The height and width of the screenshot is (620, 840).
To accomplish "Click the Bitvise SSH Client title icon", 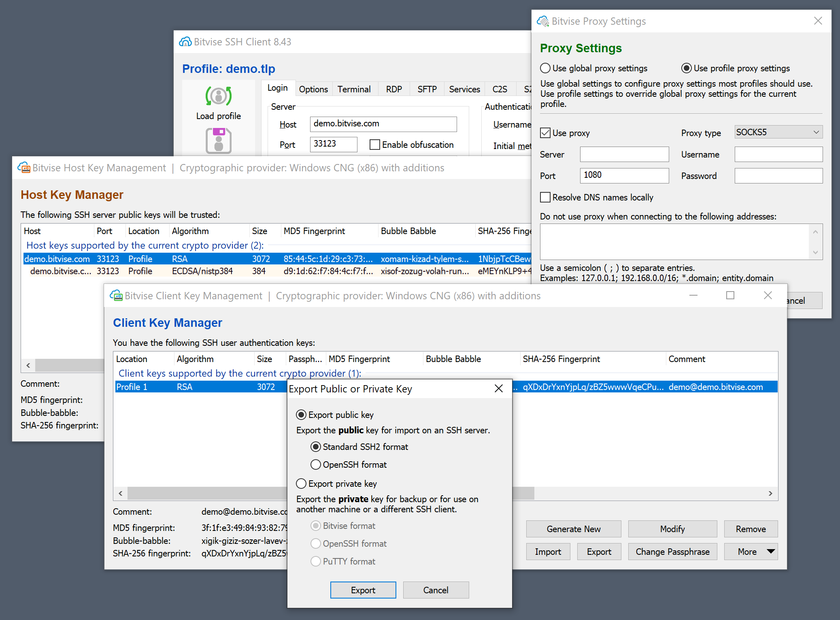I will pos(185,42).
